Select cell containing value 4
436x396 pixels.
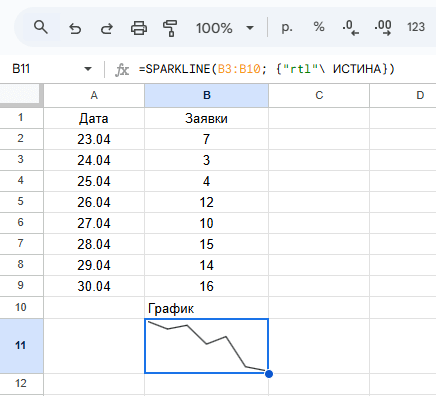[207, 181]
